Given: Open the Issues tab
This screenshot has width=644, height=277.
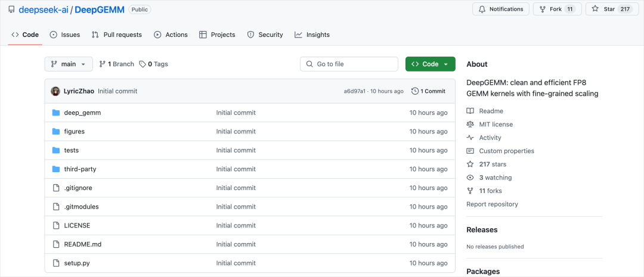Looking at the screenshot, I should click(x=65, y=35).
